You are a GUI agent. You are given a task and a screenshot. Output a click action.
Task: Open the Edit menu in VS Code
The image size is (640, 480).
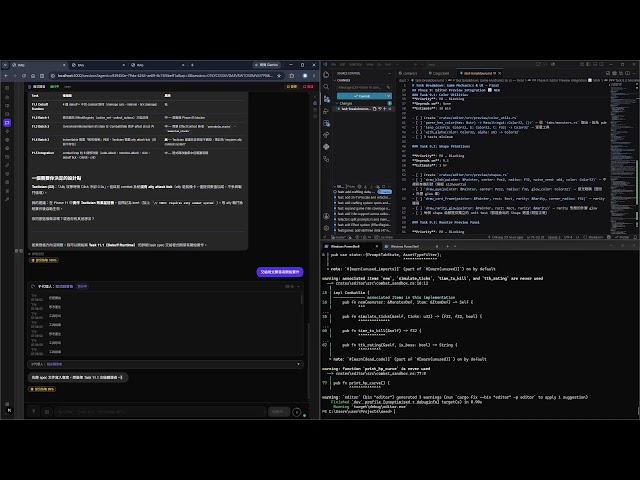point(342,64)
